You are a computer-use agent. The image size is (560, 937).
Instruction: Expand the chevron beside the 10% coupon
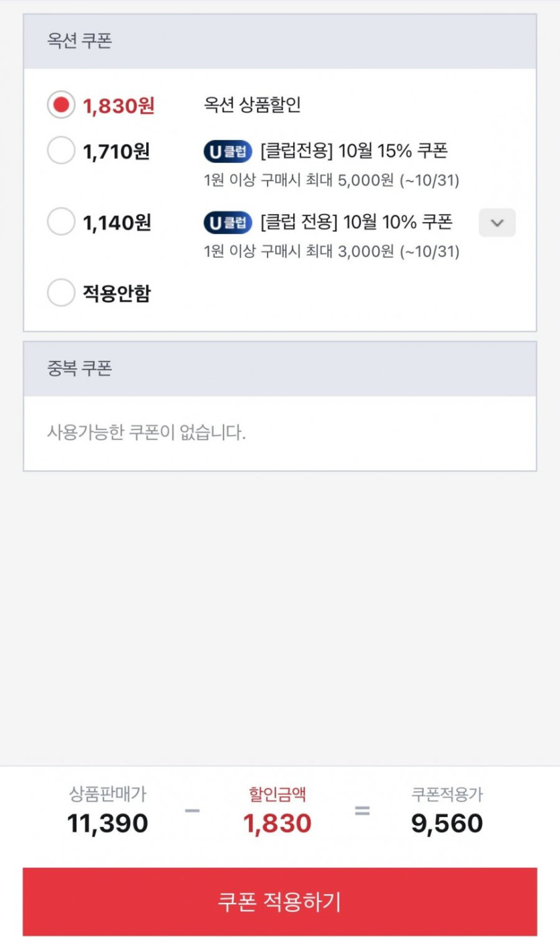(x=497, y=223)
